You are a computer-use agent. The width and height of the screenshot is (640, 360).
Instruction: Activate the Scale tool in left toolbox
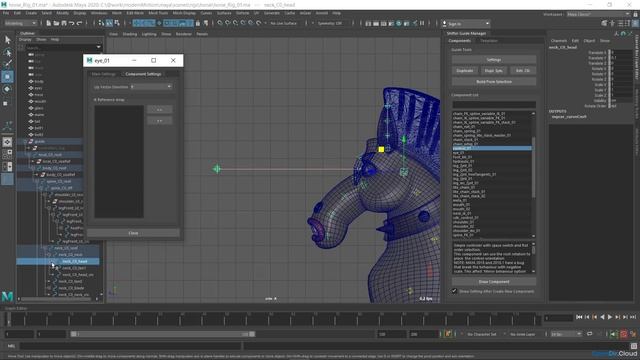(6, 103)
